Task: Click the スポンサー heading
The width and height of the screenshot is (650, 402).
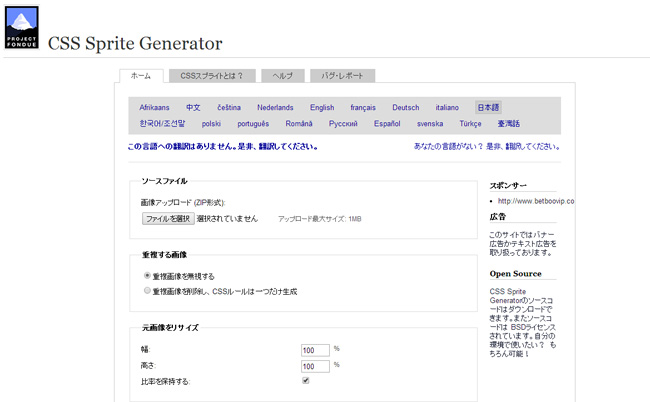Action: [x=508, y=186]
